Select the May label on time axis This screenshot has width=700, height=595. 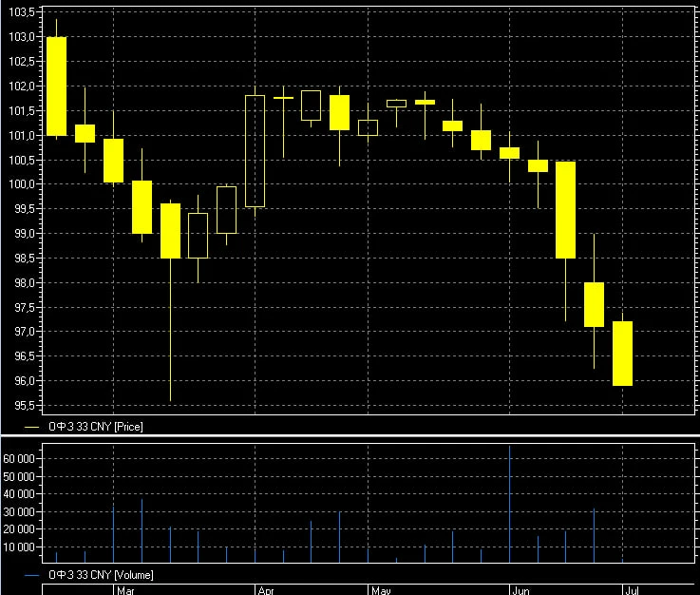click(x=381, y=590)
